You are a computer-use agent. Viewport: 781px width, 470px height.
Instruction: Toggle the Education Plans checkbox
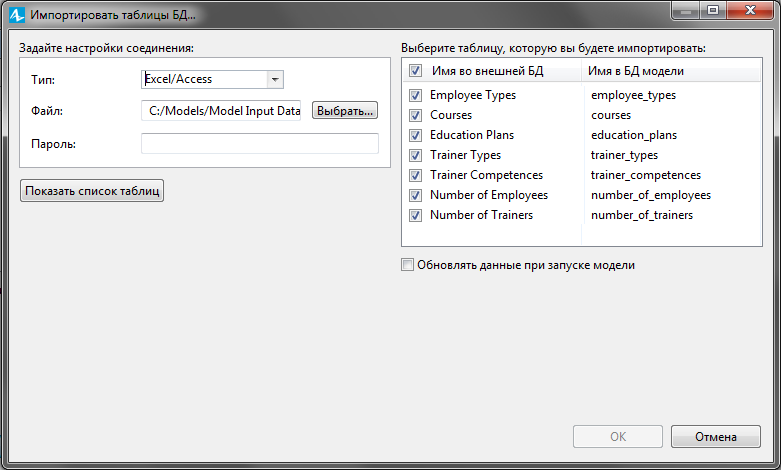point(415,135)
